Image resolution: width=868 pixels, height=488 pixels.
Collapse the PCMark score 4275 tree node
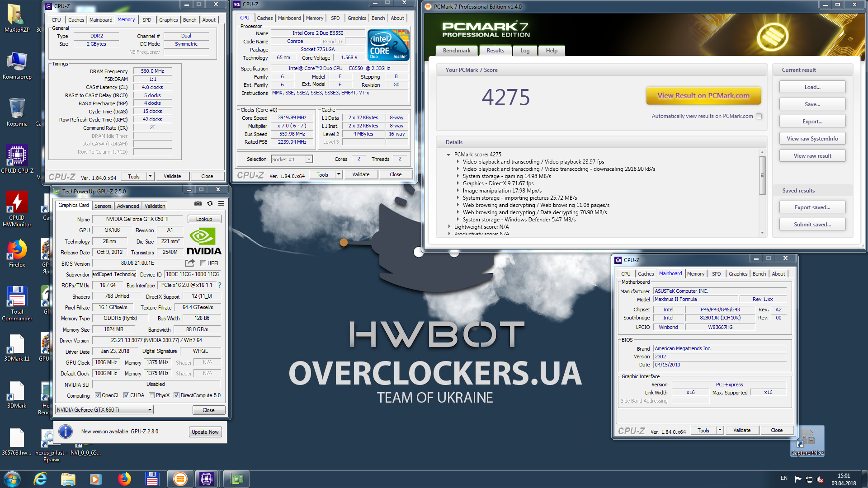448,155
